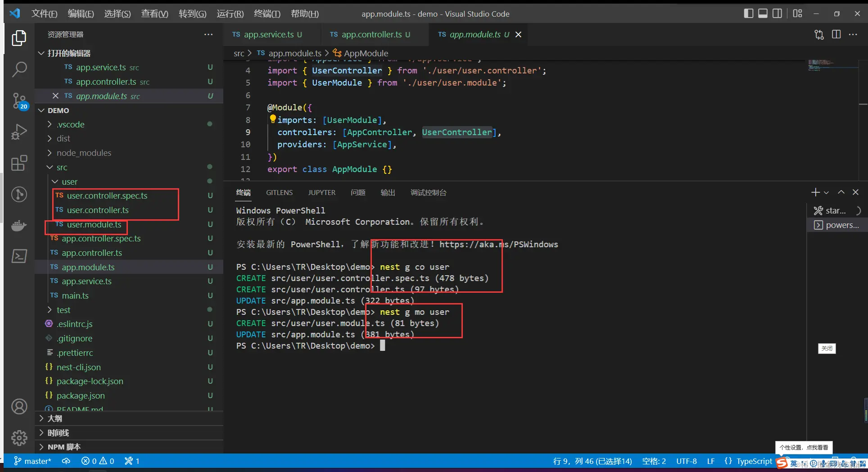Open the Extensions view
This screenshot has height=472, width=868.
(19, 163)
